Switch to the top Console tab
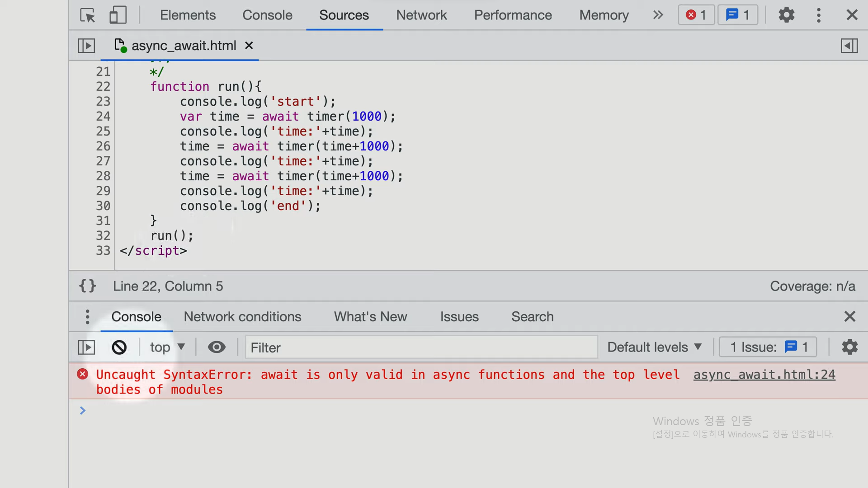The height and width of the screenshot is (488, 868). pyautogui.click(x=267, y=15)
